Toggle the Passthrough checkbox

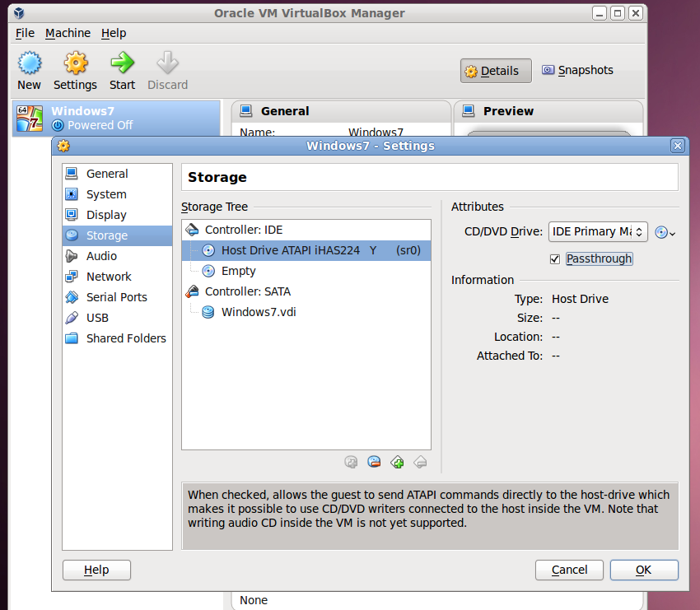pyautogui.click(x=555, y=258)
